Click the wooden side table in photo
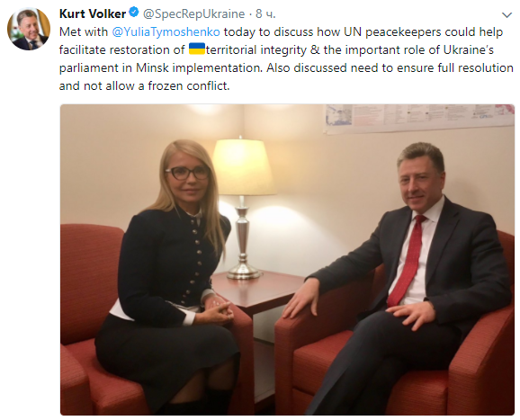 [258, 291]
